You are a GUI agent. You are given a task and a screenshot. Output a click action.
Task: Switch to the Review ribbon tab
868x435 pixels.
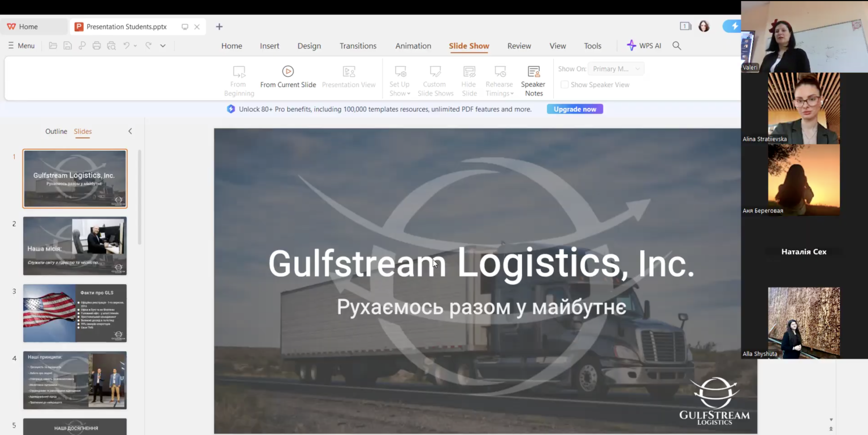tap(519, 46)
